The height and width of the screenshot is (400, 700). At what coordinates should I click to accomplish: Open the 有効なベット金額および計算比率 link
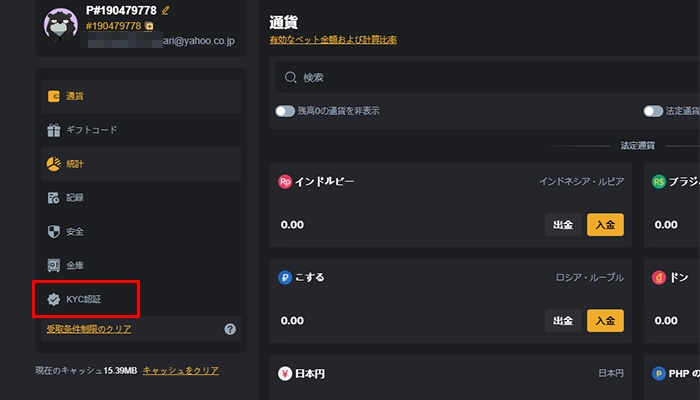[x=333, y=40]
